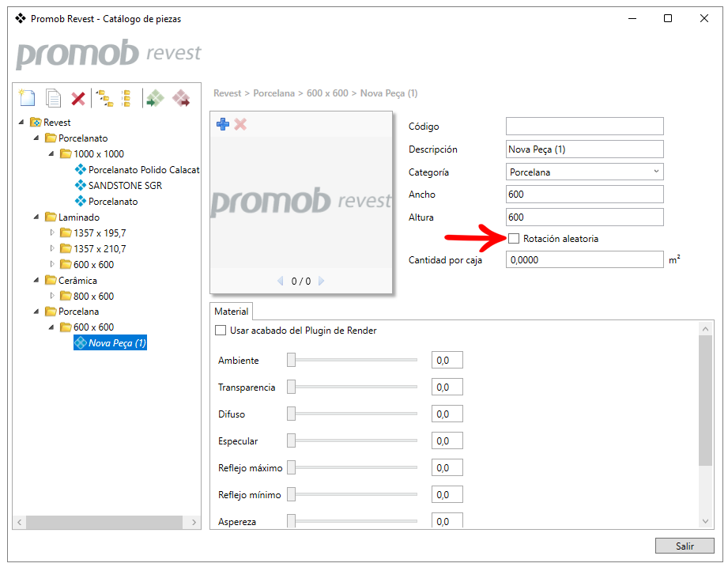This screenshot has height=567, width=728.
Task: Collapse the Cerâmica folder node
Action: 36,280
